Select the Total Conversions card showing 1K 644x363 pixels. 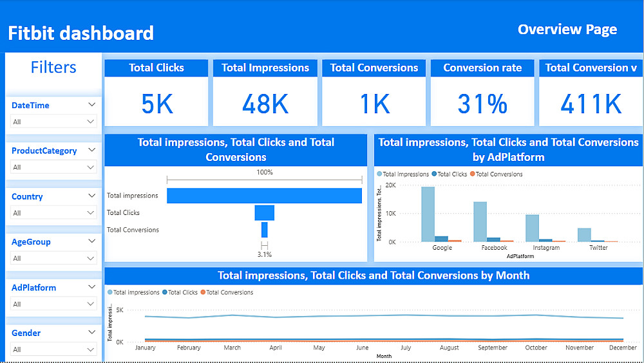[374, 93]
